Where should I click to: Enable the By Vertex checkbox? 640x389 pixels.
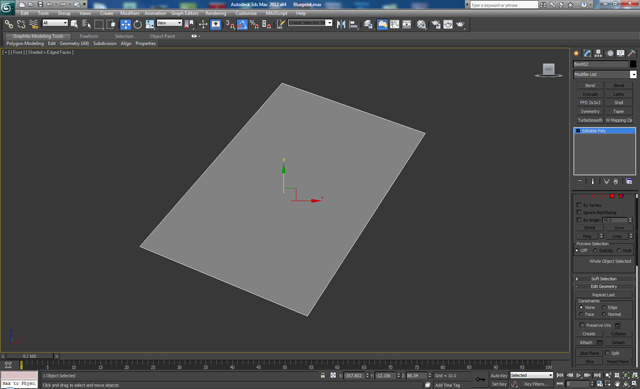(579, 205)
